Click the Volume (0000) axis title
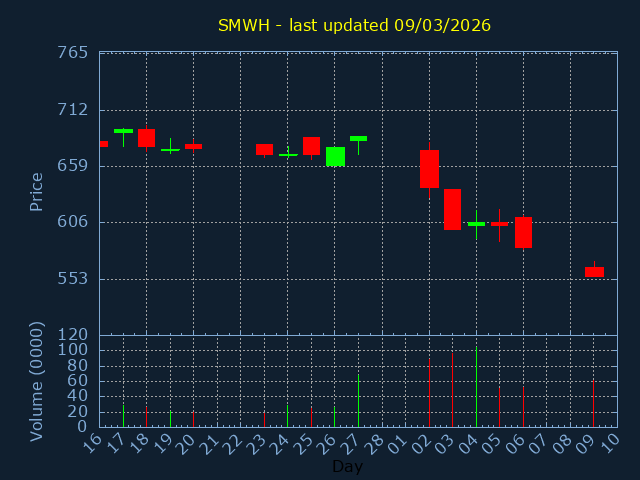Screen dimensions: 640x480 [37, 381]
